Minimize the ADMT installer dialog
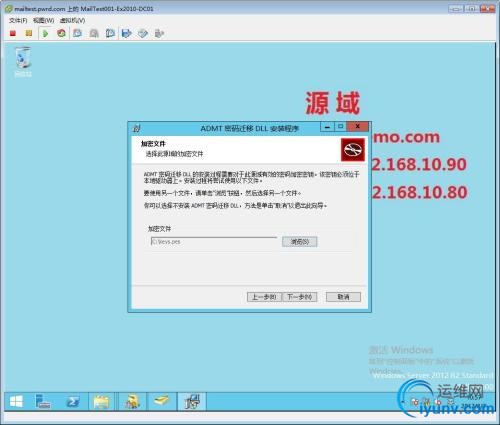Screen dimensions: 500x425 (x=327, y=127)
